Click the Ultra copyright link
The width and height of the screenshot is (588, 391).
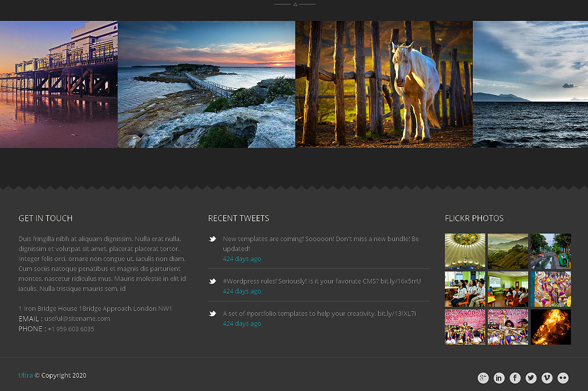(25, 375)
